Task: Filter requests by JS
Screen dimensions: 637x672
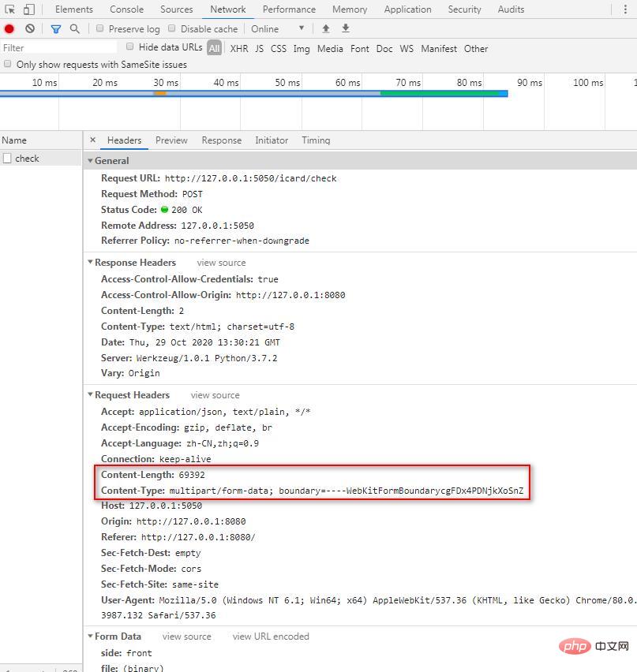Action: pyautogui.click(x=259, y=48)
